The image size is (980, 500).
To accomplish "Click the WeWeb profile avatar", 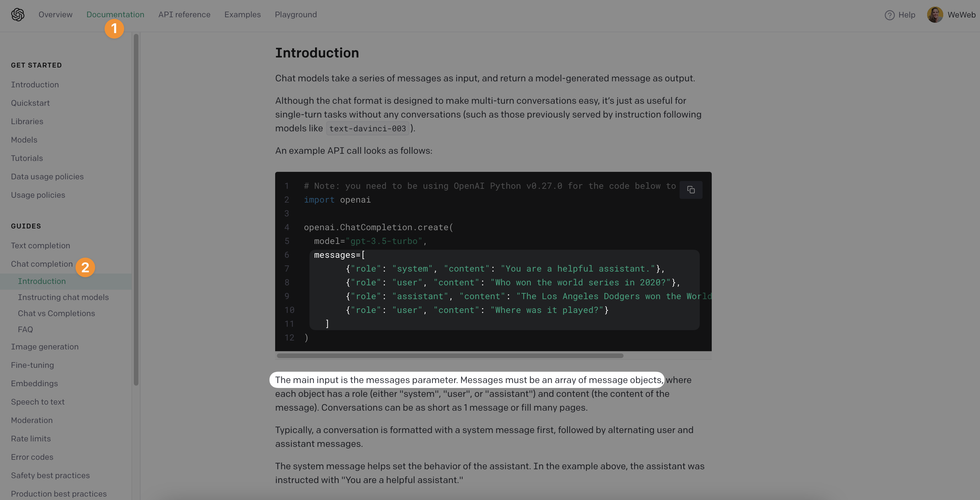I will tap(935, 14).
